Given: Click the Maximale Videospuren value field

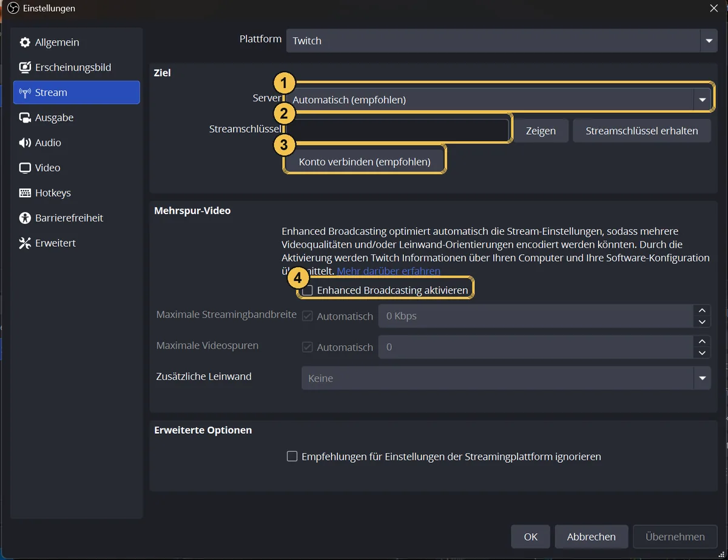Looking at the screenshot, I should (x=536, y=347).
